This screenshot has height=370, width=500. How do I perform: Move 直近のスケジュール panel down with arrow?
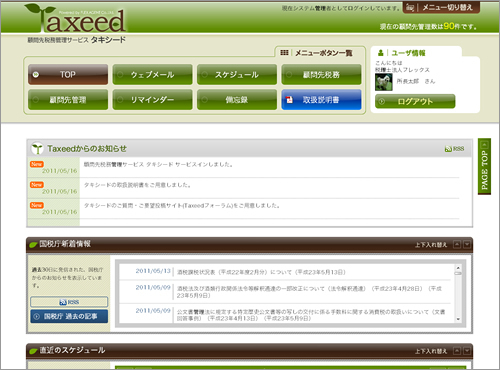[467, 351]
